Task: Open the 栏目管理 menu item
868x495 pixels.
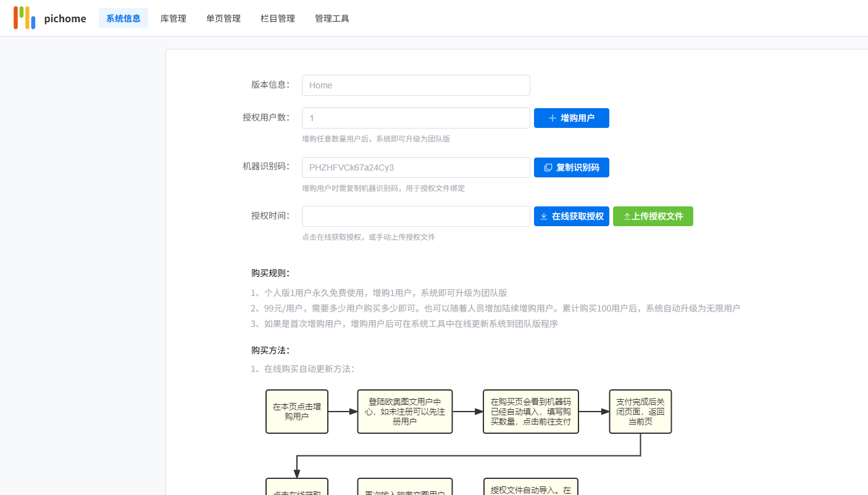Action: point(278,19)
